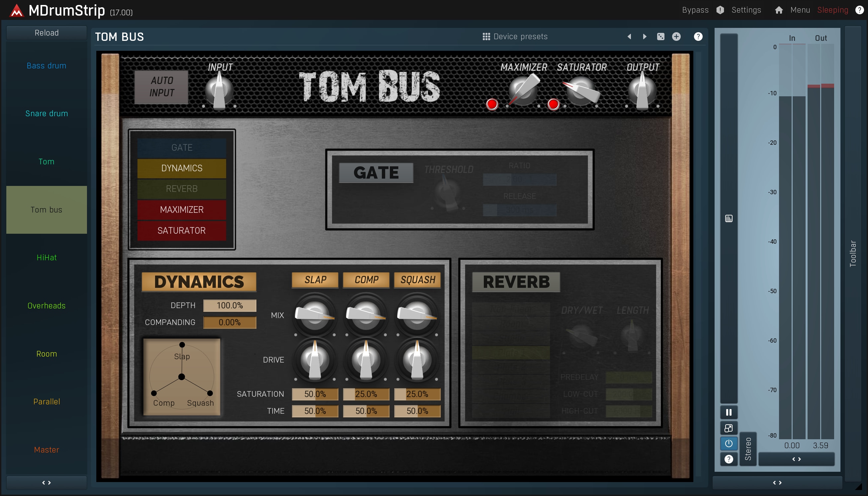Click the randomize preset dice icon
This screenshot has width=868, height=496.
(660, 37)
